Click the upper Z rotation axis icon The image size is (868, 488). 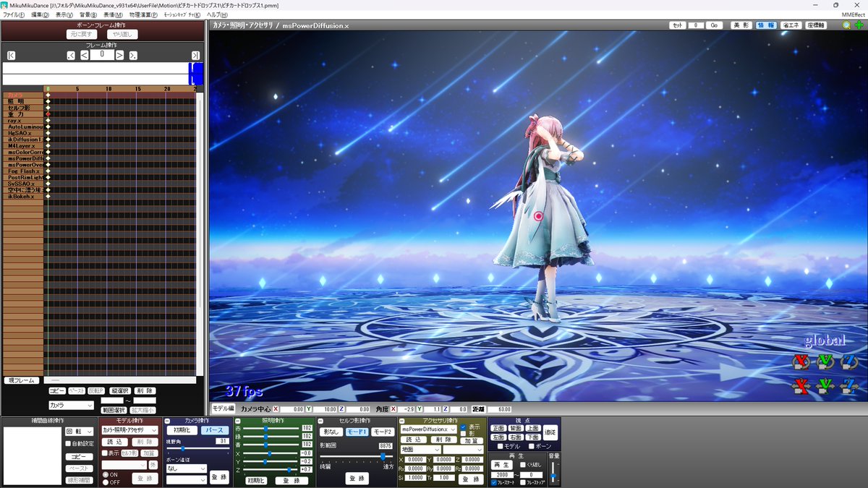tap(849, 361)
